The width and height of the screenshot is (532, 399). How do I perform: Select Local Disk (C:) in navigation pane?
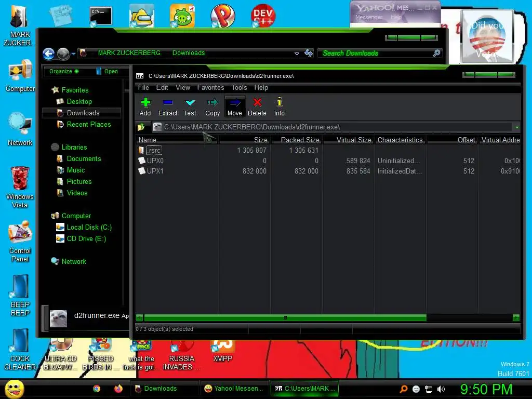tap(89, 228)
